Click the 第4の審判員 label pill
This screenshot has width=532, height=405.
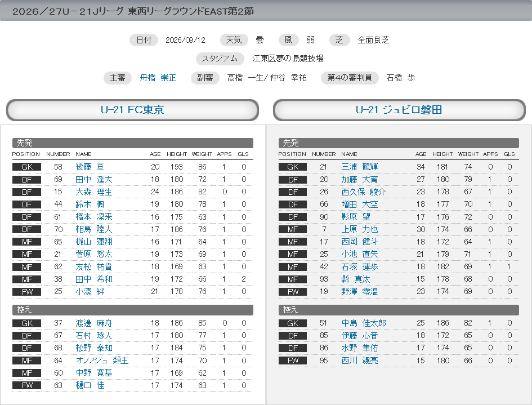[x=350, y=78]
